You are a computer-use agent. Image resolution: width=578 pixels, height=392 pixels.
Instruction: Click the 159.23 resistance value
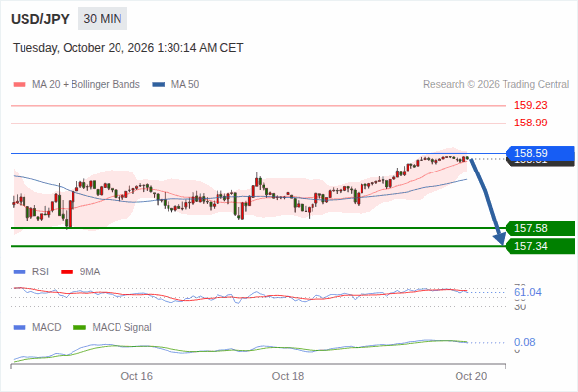click(530, 105)
